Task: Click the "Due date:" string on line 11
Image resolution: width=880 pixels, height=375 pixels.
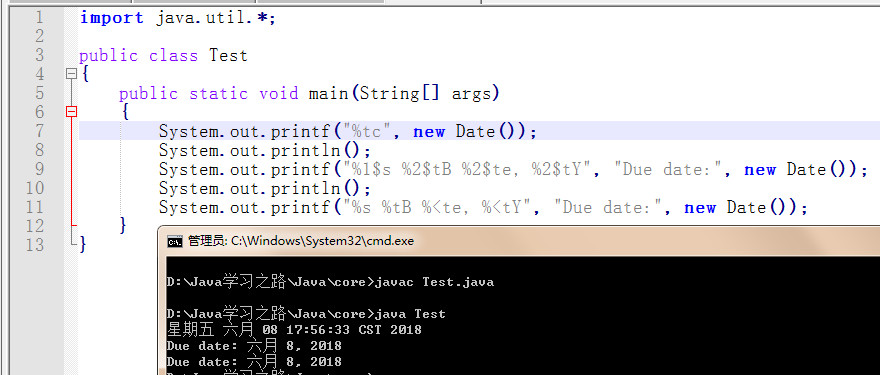Action: (x=607, y=208)
